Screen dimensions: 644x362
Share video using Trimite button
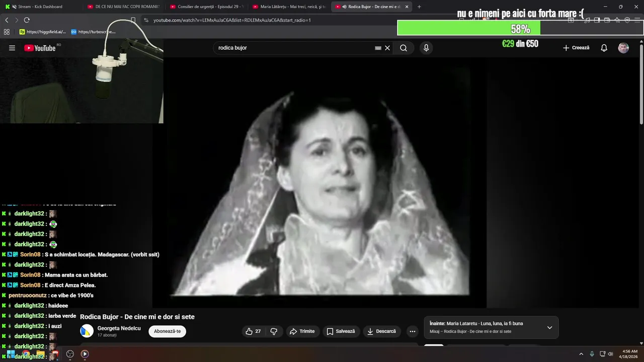coord(302,331)
